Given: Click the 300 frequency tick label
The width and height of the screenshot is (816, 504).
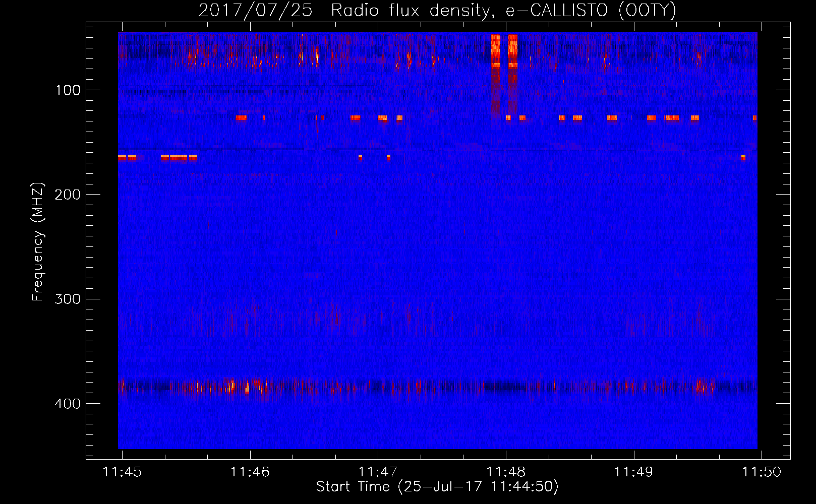Looking at the screenshot, I should [x=68, y=299].
